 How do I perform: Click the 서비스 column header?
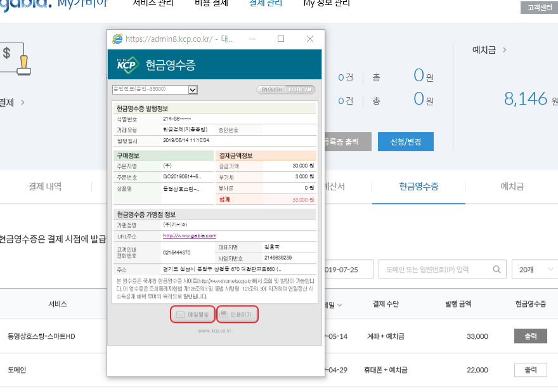click(x=58, y=304)
